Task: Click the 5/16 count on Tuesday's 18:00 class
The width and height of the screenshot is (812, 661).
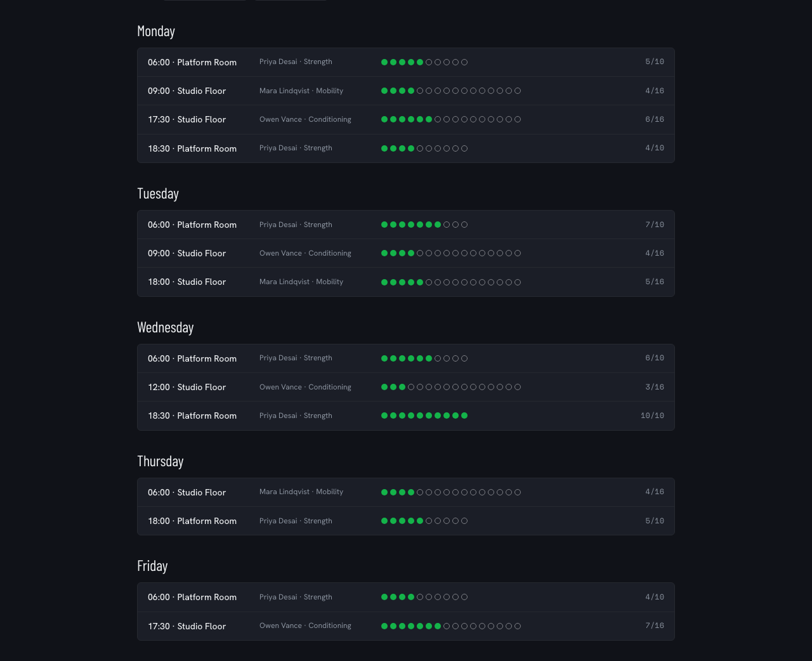Action: pos(655,282)
